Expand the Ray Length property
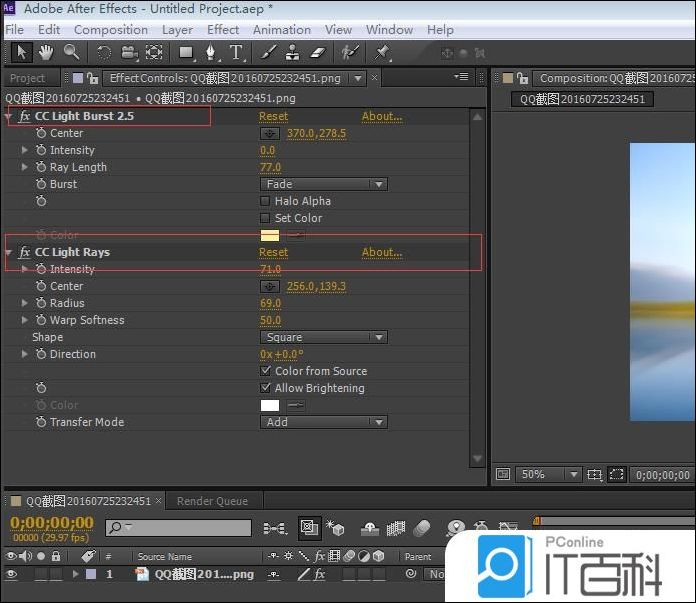The width and height of the screenshot is (696, 603). point(26,167)
